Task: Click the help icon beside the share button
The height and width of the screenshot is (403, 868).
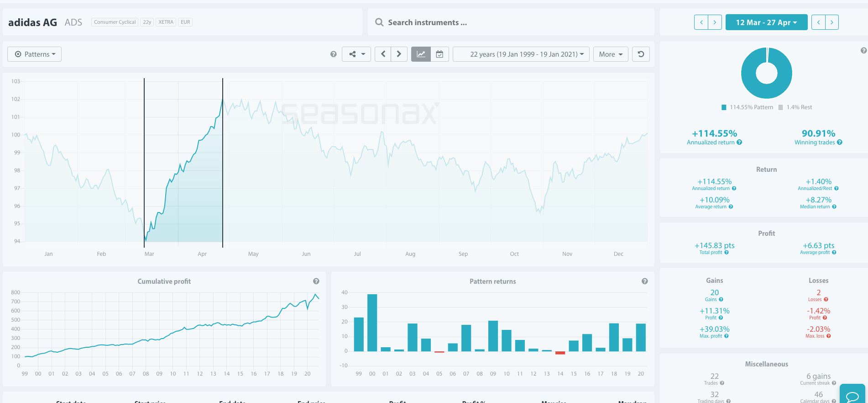Action: click(334, 54)
